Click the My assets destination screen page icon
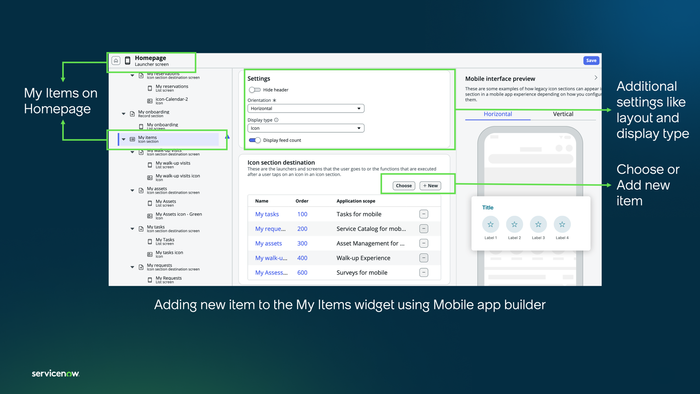The height and width of the screenshot is (394, 700). [x=141, y=191]
